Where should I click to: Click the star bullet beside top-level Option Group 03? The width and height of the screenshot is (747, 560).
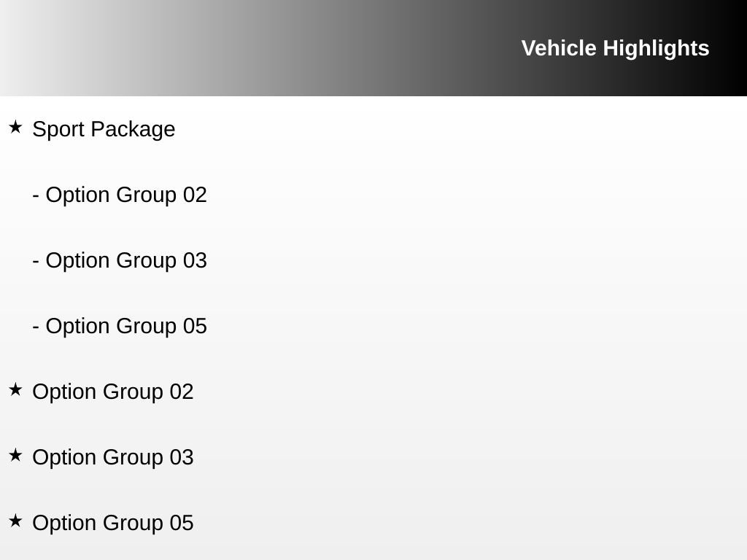click(15, 456)
